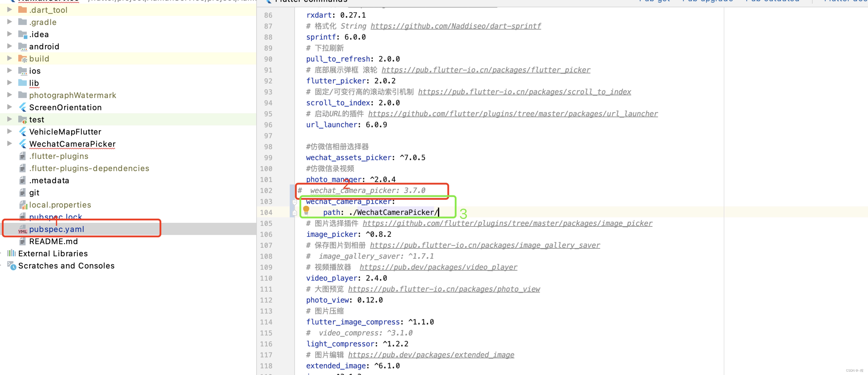This screenshot has height=375, width=868.
Task: Open the dart-sprintf GitHub link
Action: point(456,26)
